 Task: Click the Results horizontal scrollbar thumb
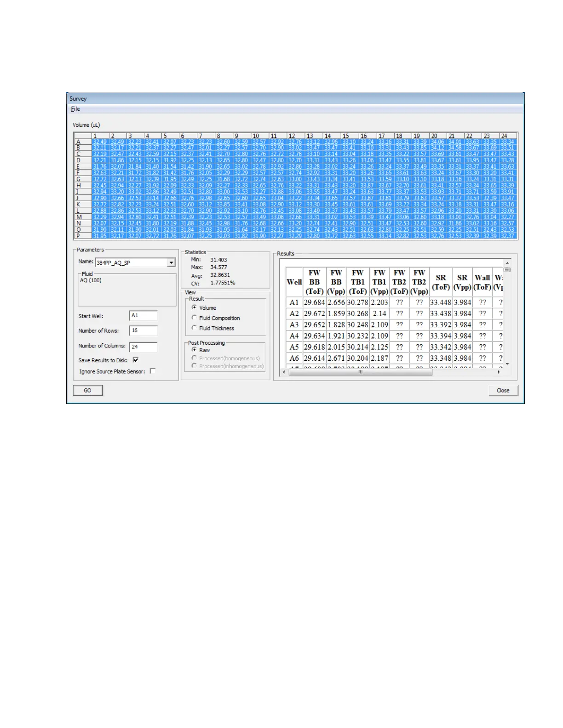(360, 372)
